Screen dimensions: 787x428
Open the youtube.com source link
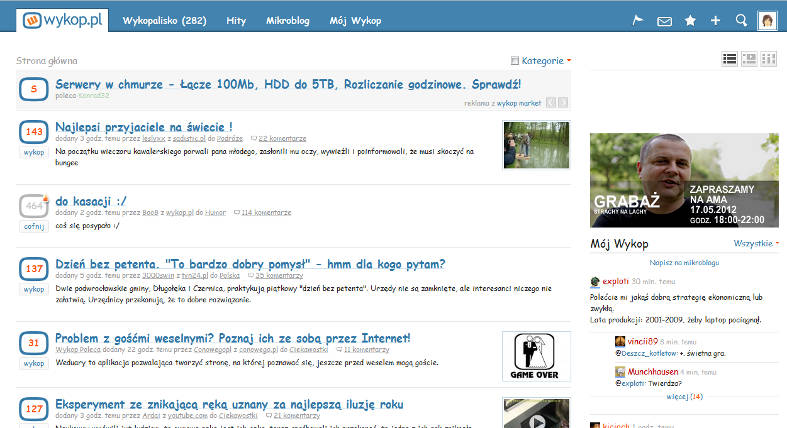click(x=187, y=416)
